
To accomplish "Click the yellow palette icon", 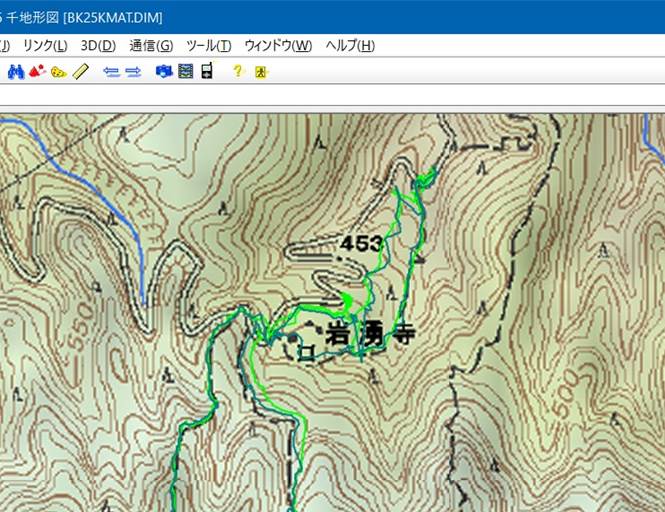I will coord(59,72).
